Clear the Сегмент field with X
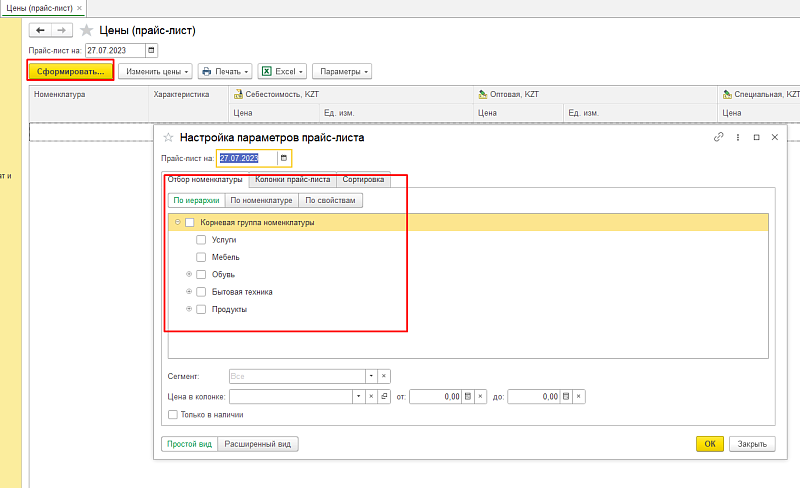Image resolution: width=800 pixels, height=488 pixels. [x=383, y=376]
